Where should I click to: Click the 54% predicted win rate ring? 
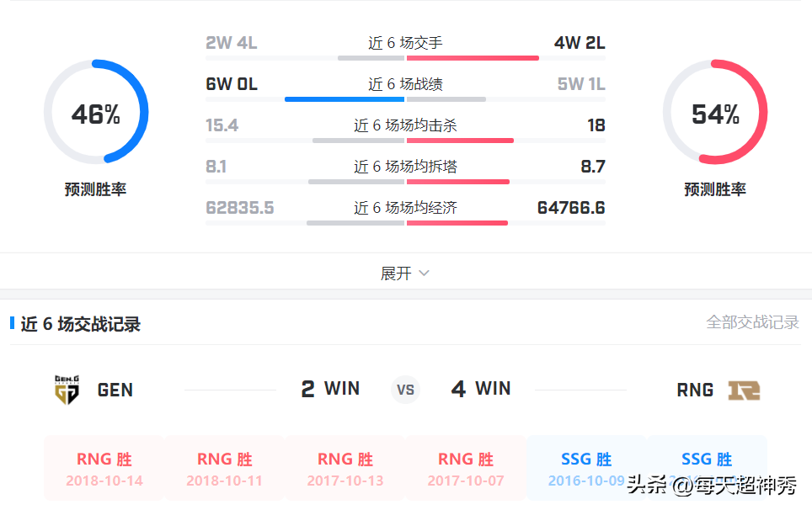(x=715, y=112)
